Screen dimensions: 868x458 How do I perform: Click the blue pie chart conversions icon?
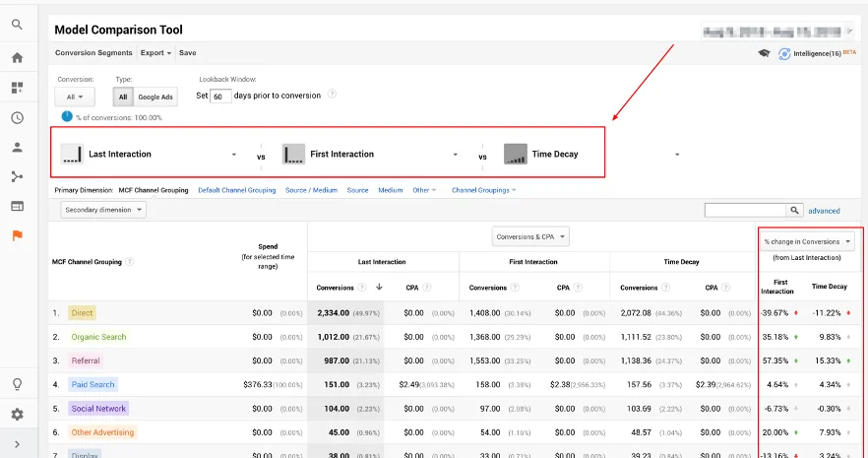pyautogui.click(x=67, y=116)
